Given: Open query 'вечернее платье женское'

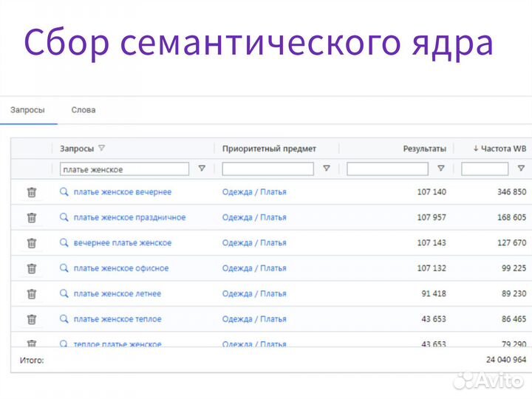Looking at the screenshot, I should 123,243.
